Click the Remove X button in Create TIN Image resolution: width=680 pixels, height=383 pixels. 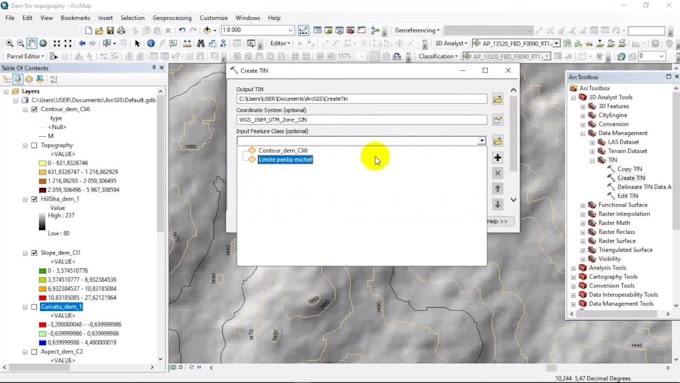497,173
